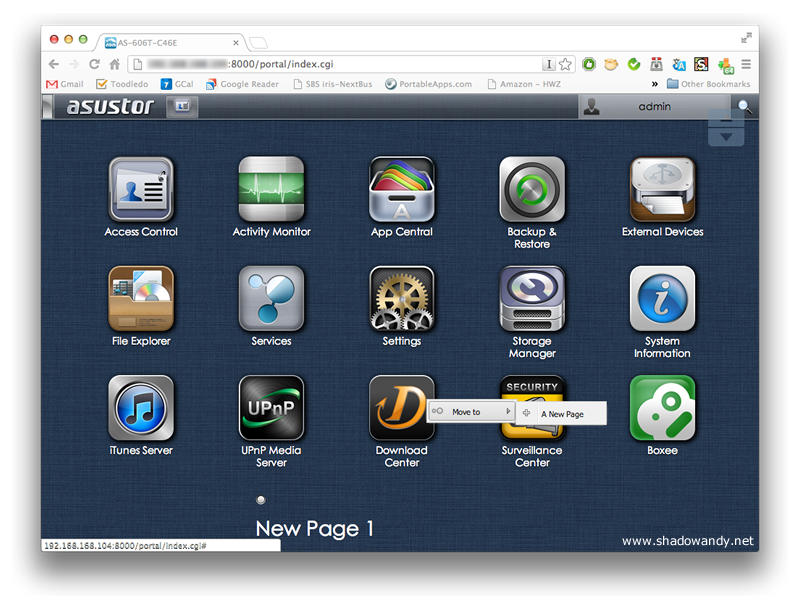Go to browser home page

(x=115, y=64)
